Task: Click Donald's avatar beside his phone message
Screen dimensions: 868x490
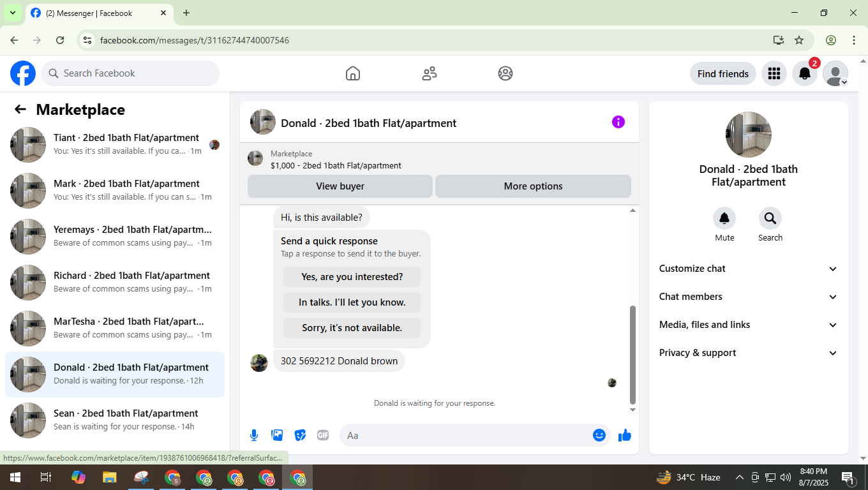Action: click(259, 363)
